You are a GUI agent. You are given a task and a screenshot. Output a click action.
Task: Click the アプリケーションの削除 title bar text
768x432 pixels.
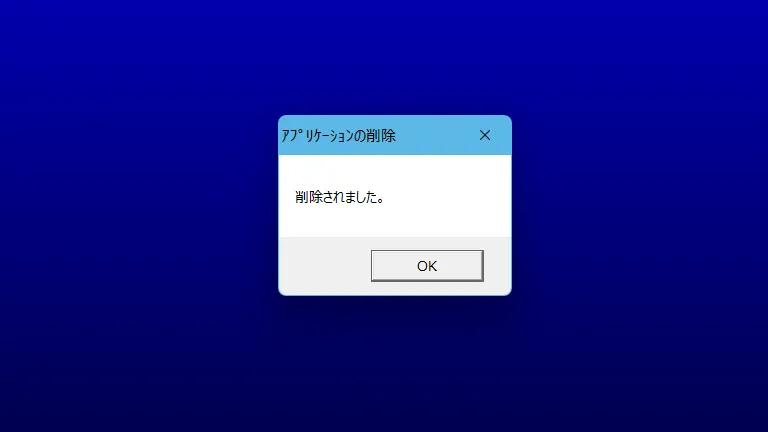338,136
